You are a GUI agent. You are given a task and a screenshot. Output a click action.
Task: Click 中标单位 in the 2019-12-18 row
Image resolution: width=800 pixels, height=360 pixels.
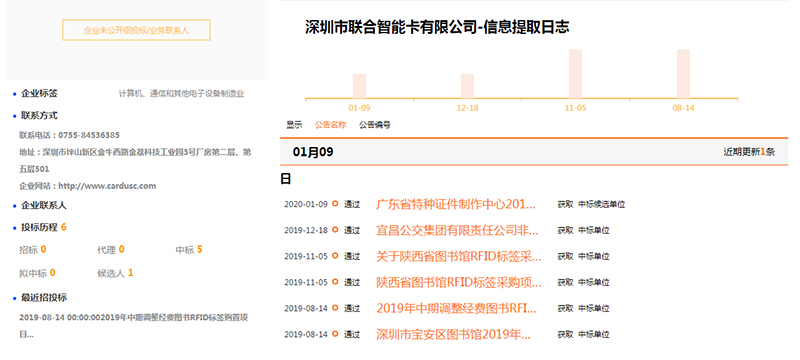coord(594,230)
